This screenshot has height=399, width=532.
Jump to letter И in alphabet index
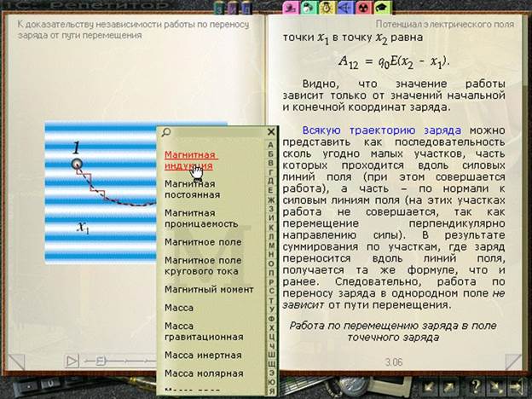271,218
